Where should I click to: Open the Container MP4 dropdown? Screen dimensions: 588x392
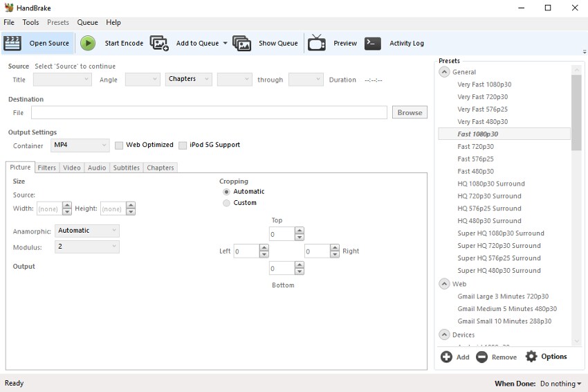click(80, 145)
